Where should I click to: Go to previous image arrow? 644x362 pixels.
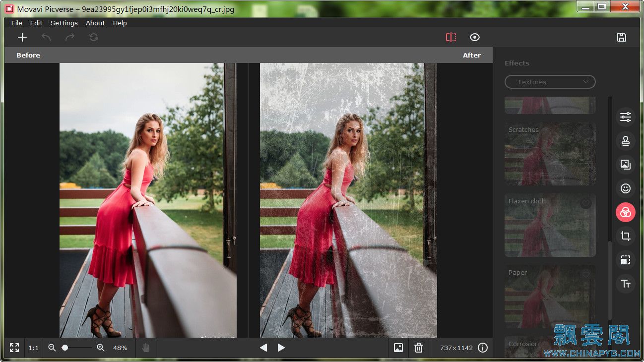click(x=263, y=348)
